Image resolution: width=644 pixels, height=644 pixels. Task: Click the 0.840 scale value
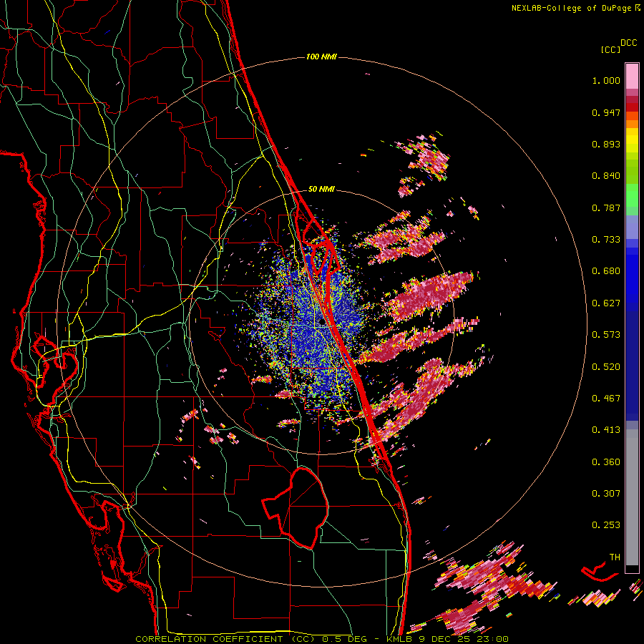point(606,176)
